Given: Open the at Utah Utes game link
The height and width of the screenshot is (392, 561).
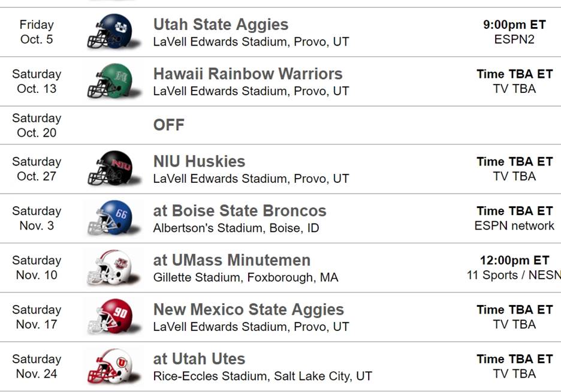Looking at the screenshot, I should 199,358.
